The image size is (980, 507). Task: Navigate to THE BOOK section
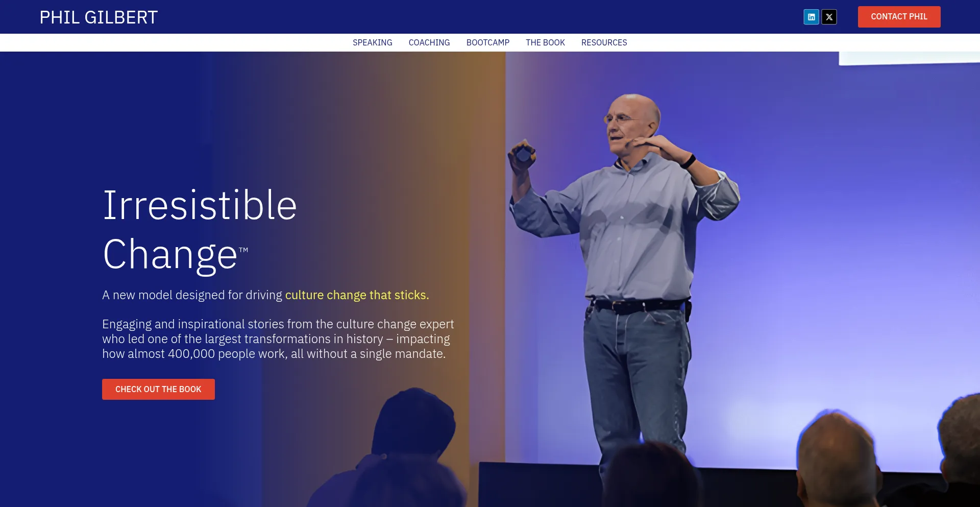(x=545, y=42)
